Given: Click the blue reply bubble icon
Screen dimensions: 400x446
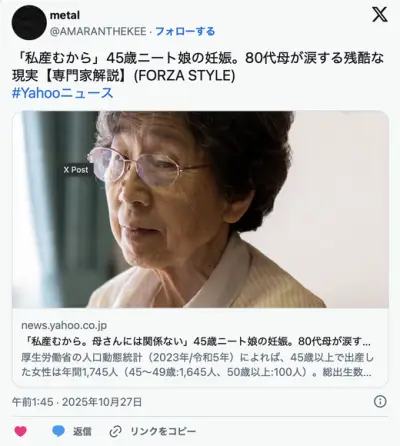Looking at the screenshot, I should [58, 431].
